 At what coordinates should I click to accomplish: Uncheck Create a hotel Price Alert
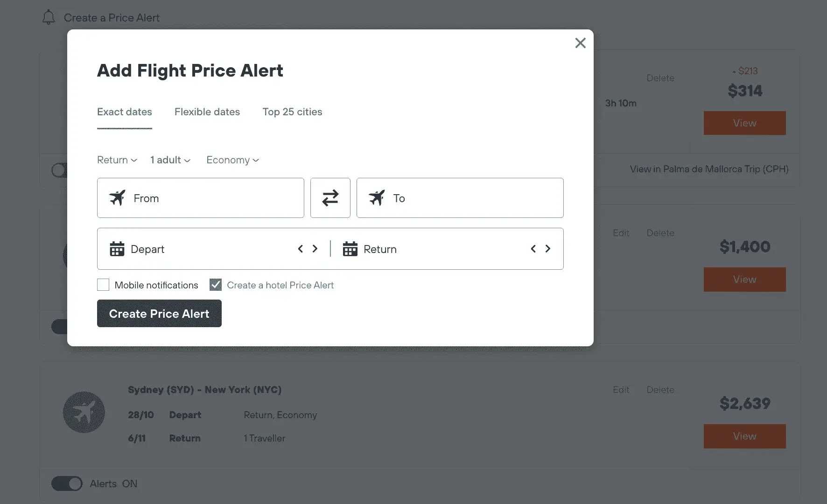point(216,285)
